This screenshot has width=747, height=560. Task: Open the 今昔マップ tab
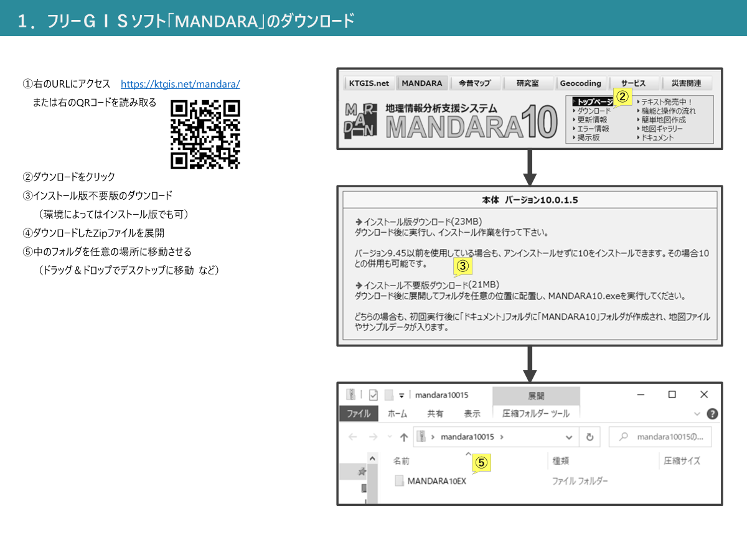point(474,83)
